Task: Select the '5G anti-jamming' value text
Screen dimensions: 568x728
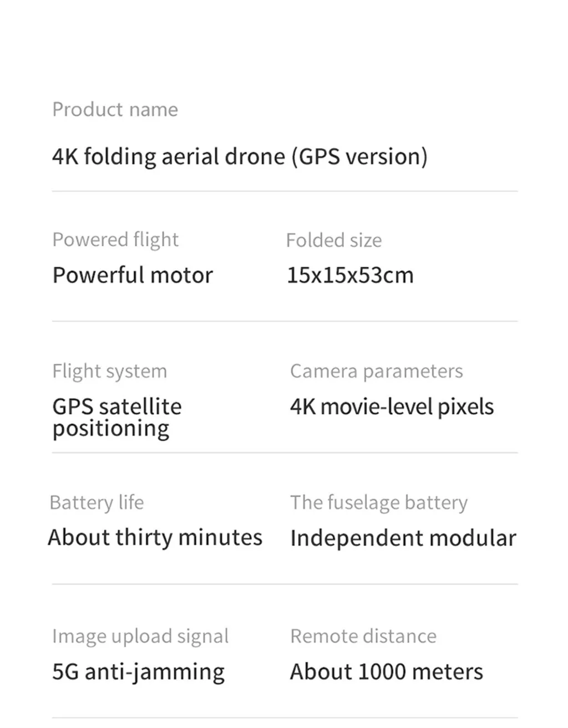Action: [138, 671]
